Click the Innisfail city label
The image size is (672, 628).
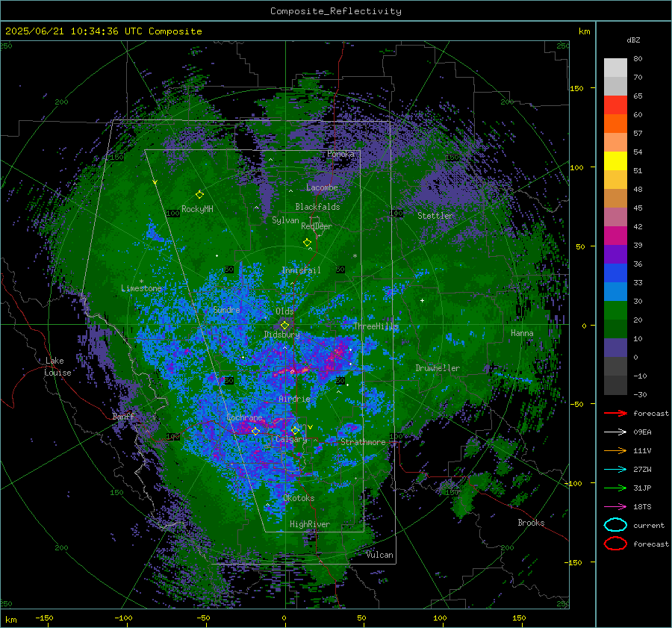(301, 270)
